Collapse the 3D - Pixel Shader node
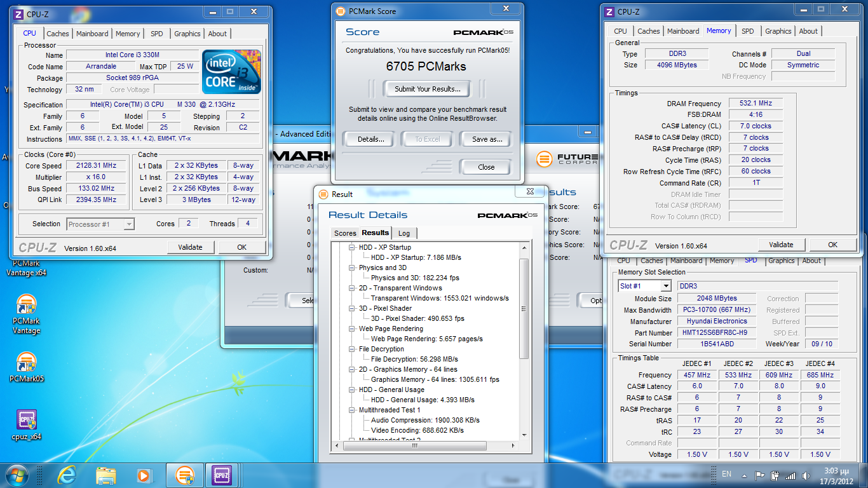 pos(353,308)
